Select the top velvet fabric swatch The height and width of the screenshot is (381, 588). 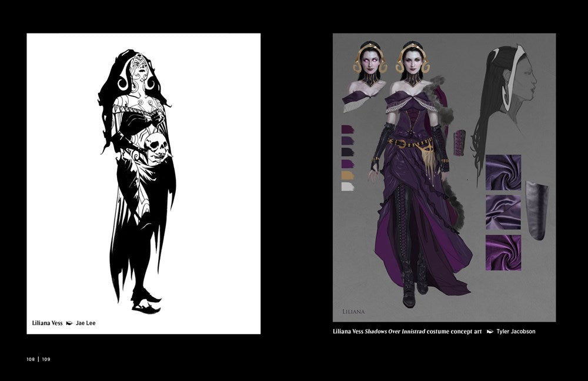503,172
